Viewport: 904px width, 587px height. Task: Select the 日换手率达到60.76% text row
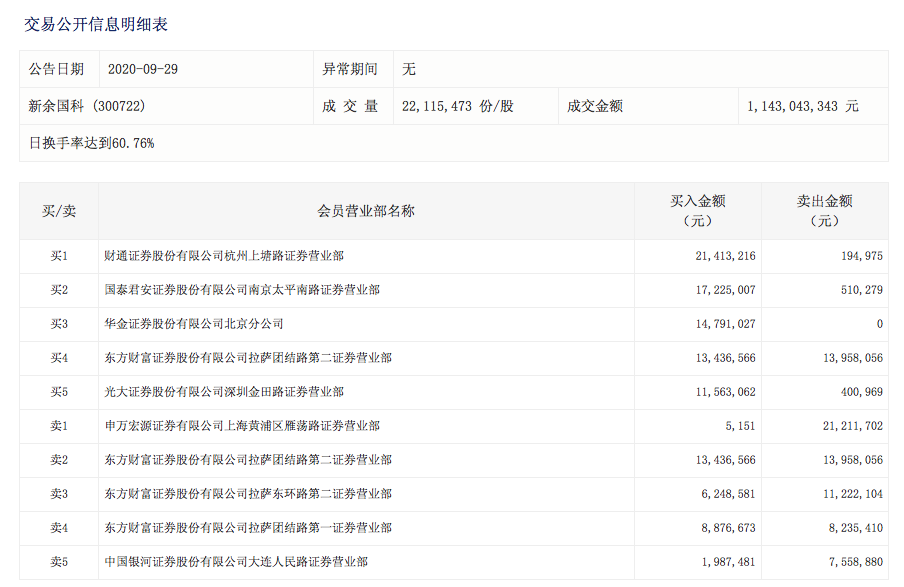pyautogui.click(x=92, y=143)
